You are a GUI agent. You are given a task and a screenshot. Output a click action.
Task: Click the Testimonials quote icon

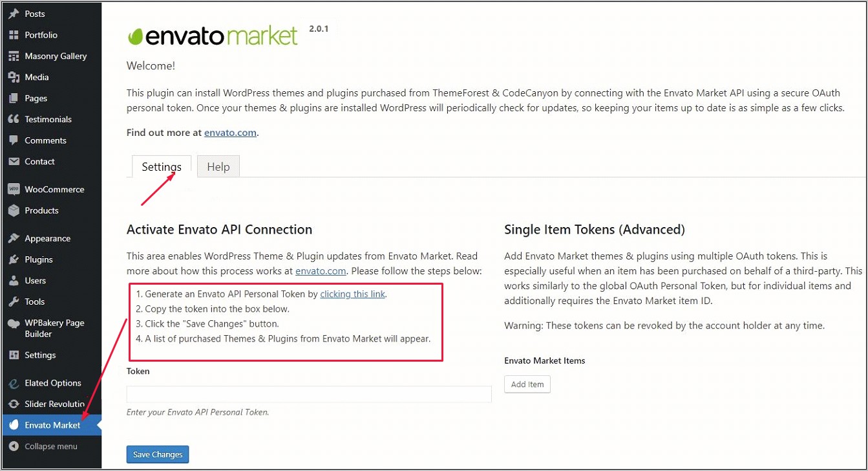tap(14, 119)
